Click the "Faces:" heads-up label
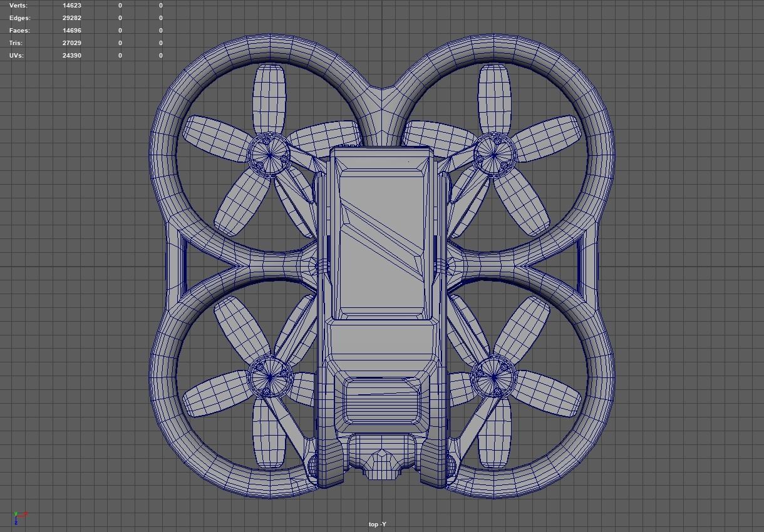 coord(19,30)
